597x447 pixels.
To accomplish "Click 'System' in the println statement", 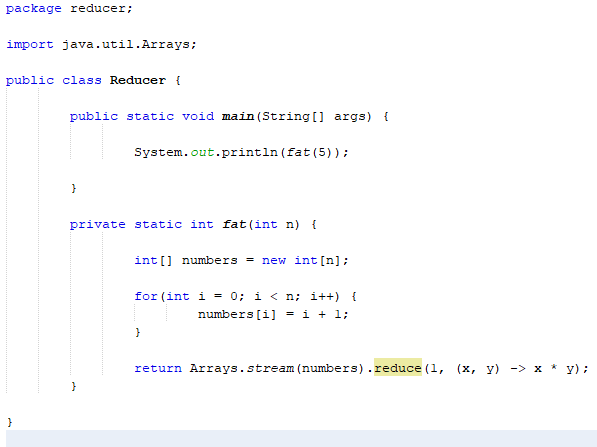I will coord(158,152).
